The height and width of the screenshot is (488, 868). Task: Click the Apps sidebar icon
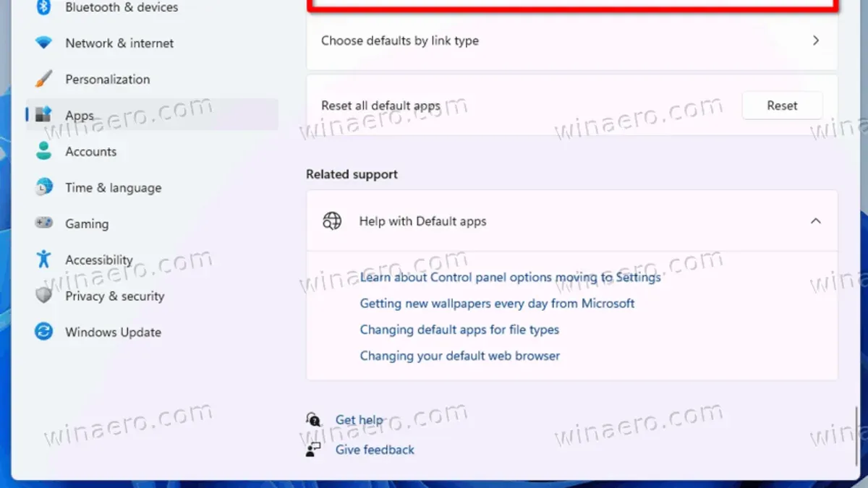click(44, 115)
